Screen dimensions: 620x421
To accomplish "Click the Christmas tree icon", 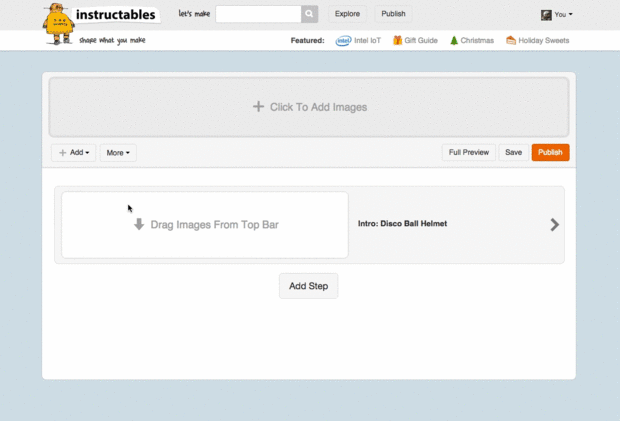I will [454, 40].
